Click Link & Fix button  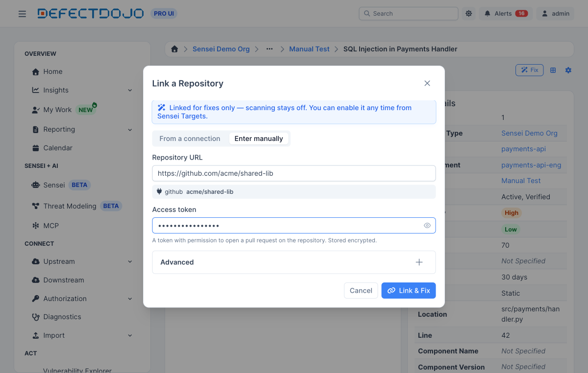(x=409, y=291)
